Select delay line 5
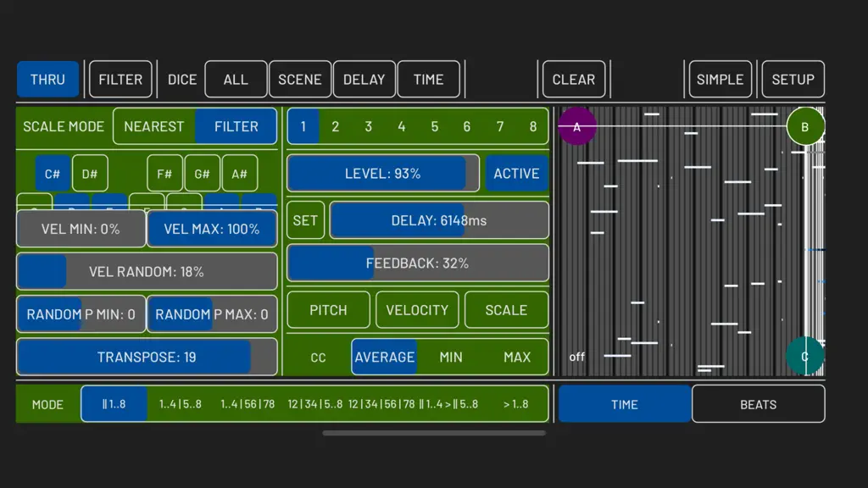868x488 pixels. point(435,127)
